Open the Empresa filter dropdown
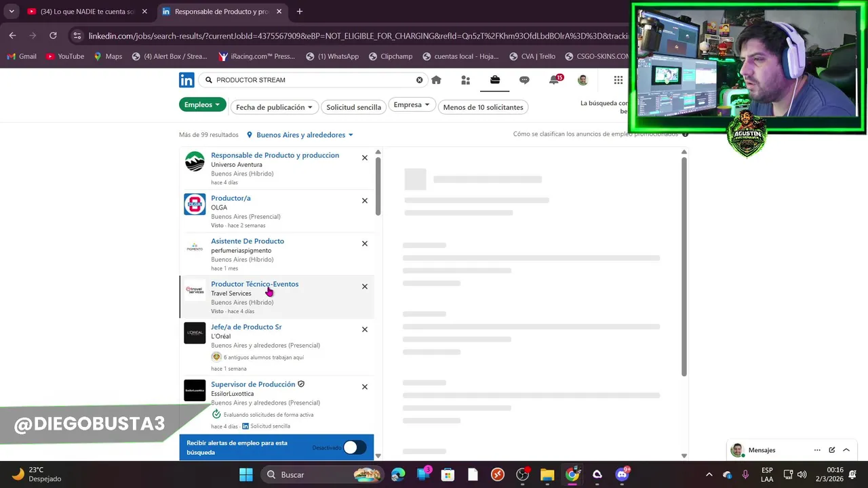868x488 pixels. [412, 104]
